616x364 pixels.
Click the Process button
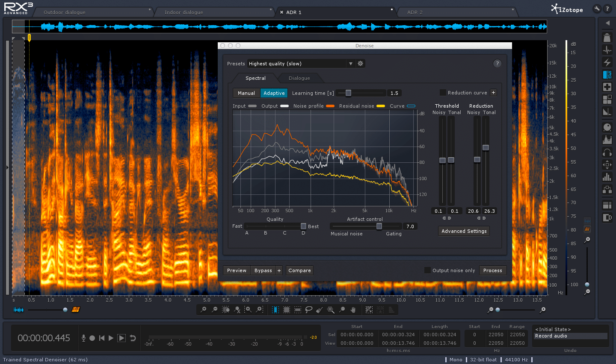pos(493,270)
